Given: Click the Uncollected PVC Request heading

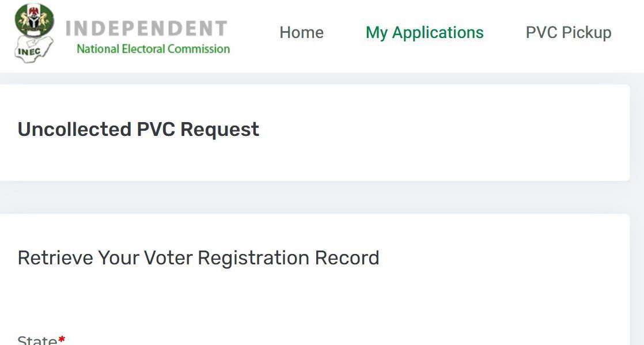Looking at the screenshot, I should [138, 129].
